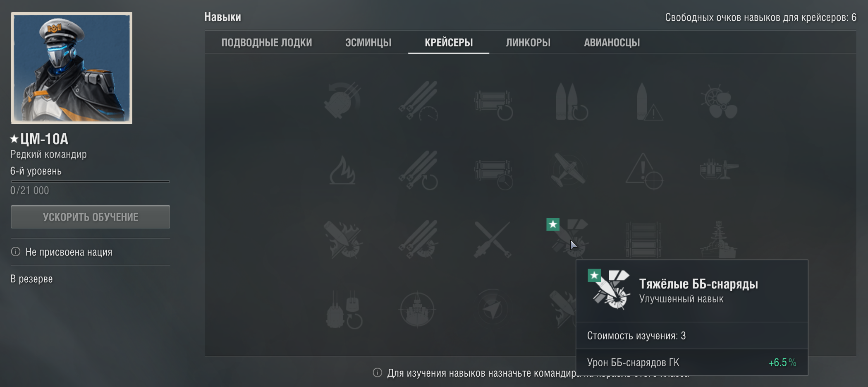868x387 pixels.
Task: Switch to the ПОДВОДНЫЕ ЛОДКИ tab
Action: tap(266, 43)
